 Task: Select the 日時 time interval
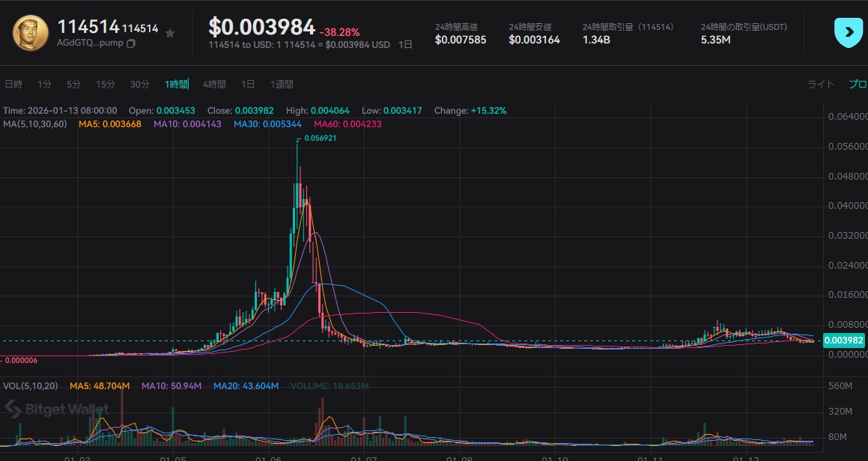tap(13, 85)
